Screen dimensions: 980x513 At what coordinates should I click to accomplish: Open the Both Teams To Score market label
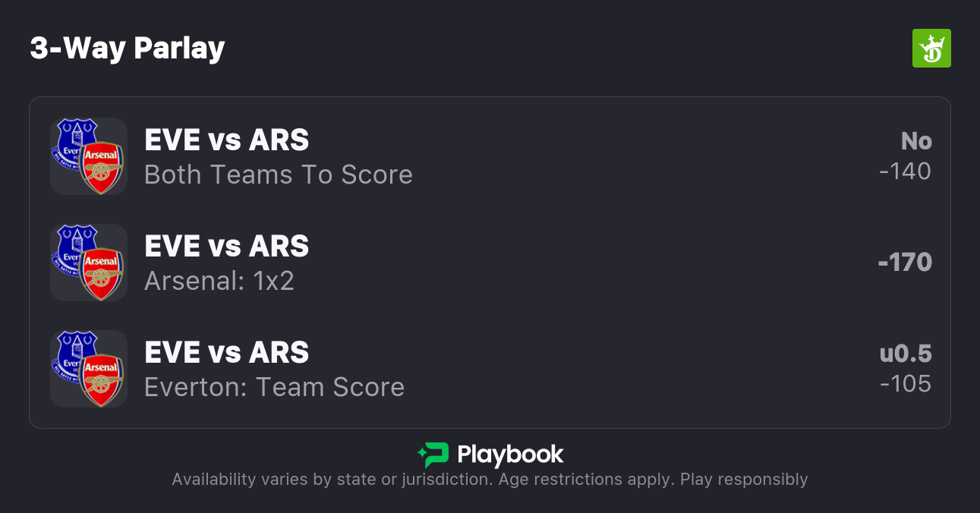point(278,175)
